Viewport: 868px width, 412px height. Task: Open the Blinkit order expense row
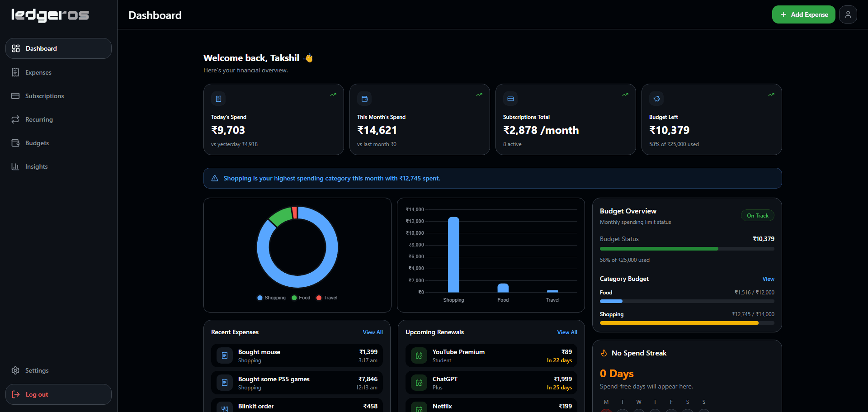click(297, 405)
